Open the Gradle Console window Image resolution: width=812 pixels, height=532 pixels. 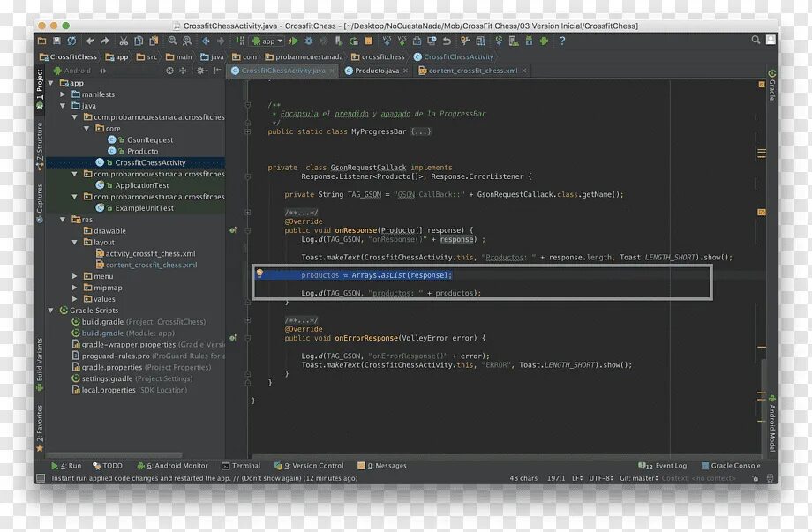click(x=731, y=466)
